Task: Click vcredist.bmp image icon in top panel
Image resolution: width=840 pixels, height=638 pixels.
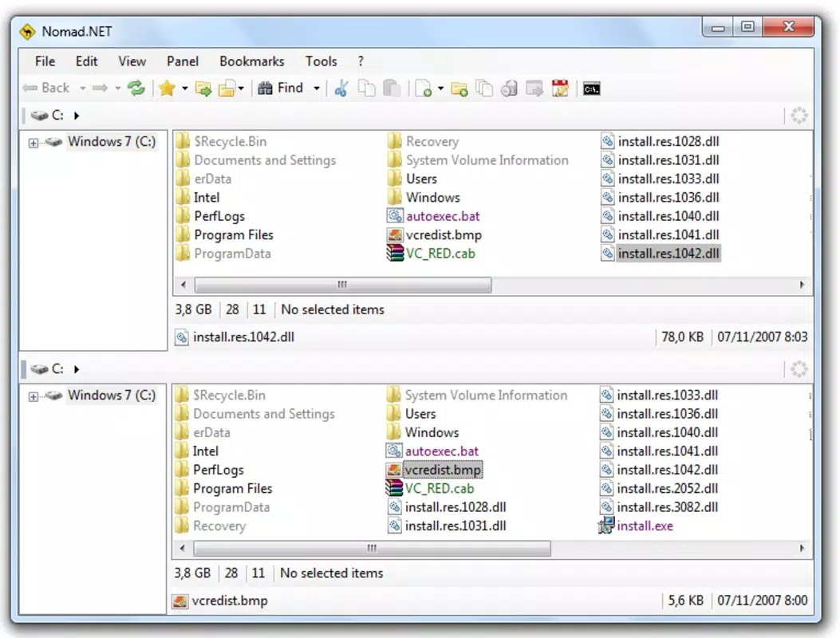Action: pyautogui.click(x=395, y=234)
